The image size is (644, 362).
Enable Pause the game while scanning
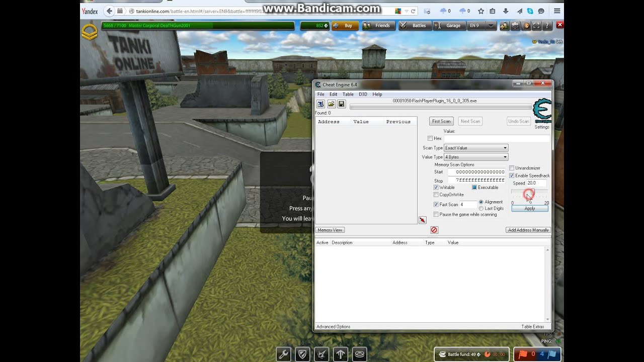click(436, 215)
